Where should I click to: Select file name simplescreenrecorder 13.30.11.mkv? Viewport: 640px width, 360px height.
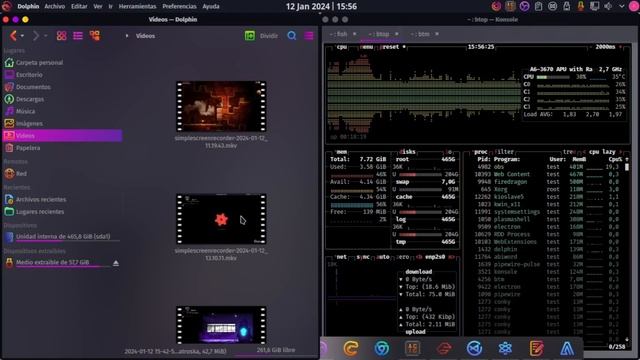[x=221, y=254]
